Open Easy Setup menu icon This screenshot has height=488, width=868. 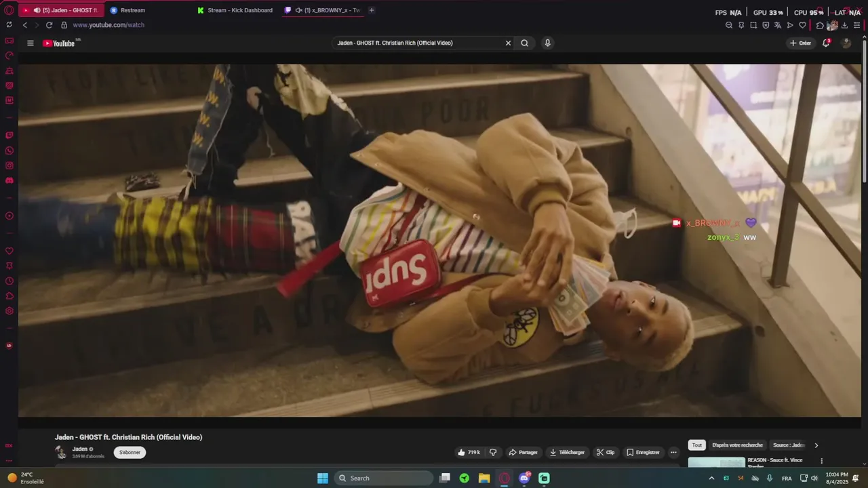(x=856, y=25)
